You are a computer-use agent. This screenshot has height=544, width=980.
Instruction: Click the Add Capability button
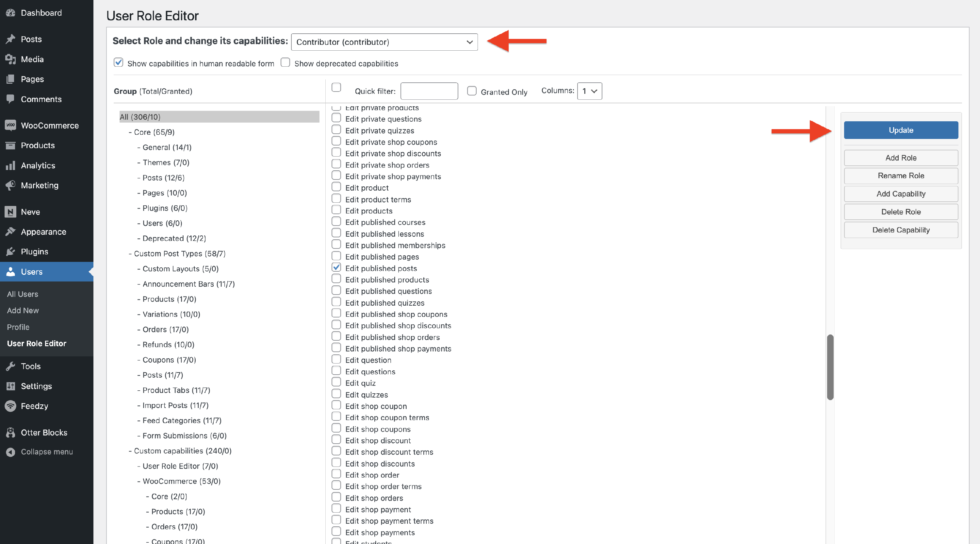point(901,194)
